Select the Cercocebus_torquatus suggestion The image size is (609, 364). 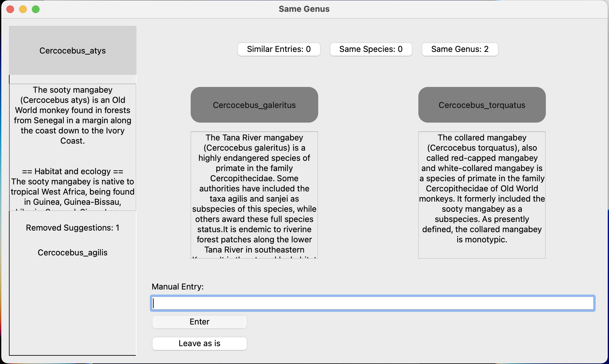(481, 105)
